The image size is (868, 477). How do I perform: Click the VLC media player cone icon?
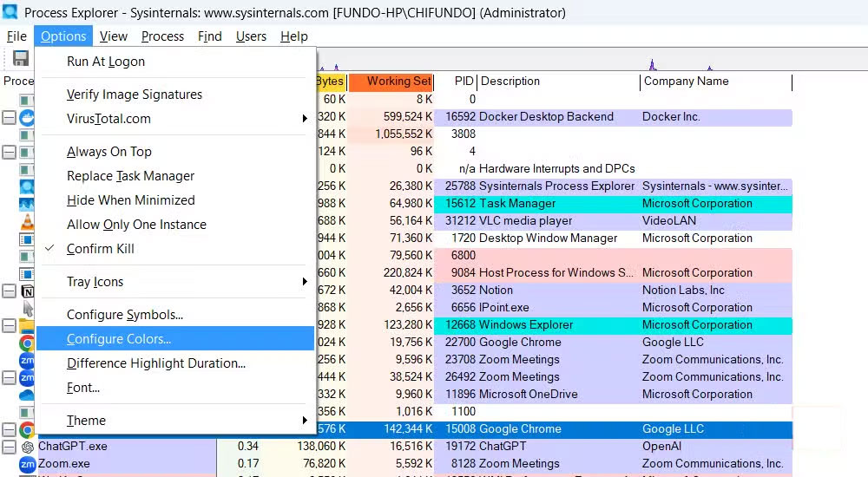27,221
